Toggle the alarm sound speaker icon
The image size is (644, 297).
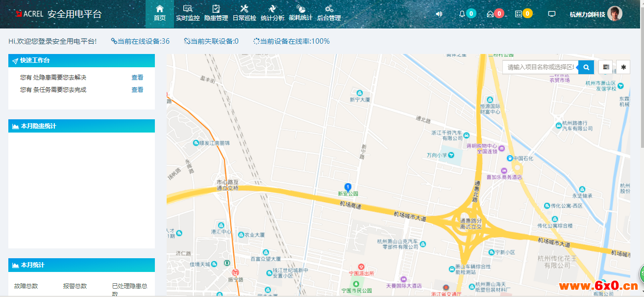(439, 14)
